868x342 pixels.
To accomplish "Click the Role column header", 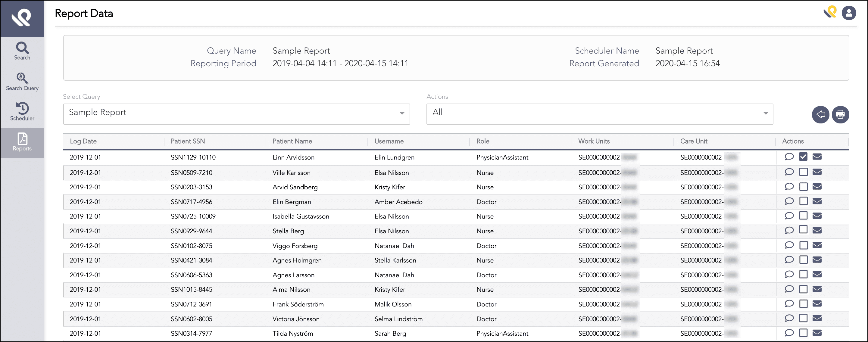I will (x=482, y=141).
